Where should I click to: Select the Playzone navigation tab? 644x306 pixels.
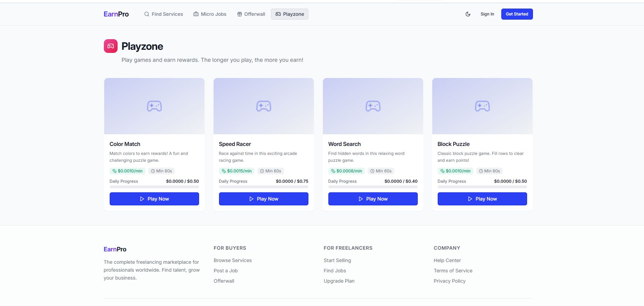pyautogui.click(x=290, y=14)
